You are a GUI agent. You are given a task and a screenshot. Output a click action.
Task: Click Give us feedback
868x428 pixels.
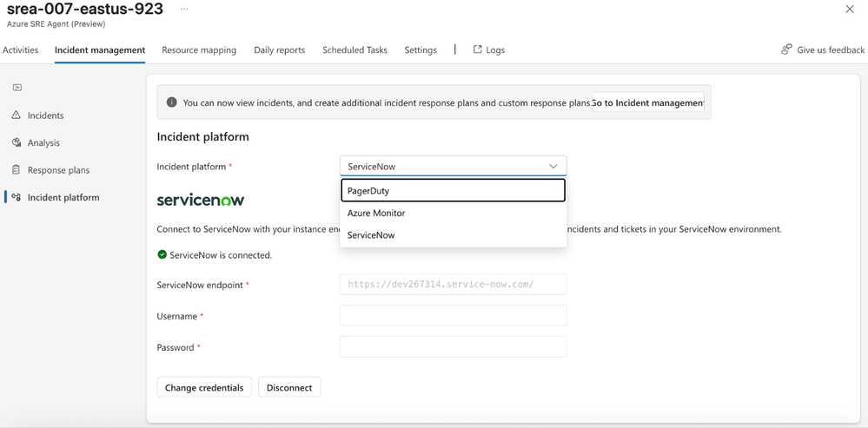coord(823,49)
